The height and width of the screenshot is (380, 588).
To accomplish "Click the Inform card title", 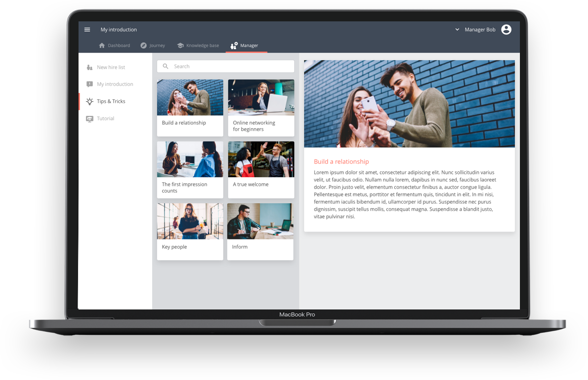I will [x=240, y=247].
